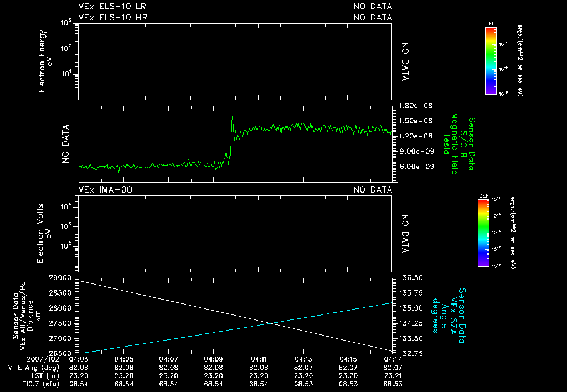Click the green 'Magnetic Field' axis label
The image size is (567, 392).
(x=455, y=144)
